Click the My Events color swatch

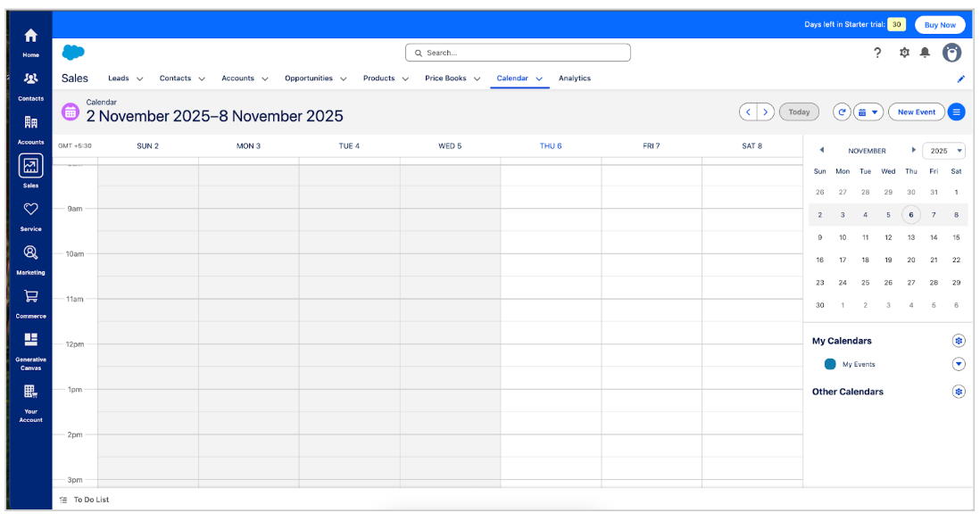830,364
